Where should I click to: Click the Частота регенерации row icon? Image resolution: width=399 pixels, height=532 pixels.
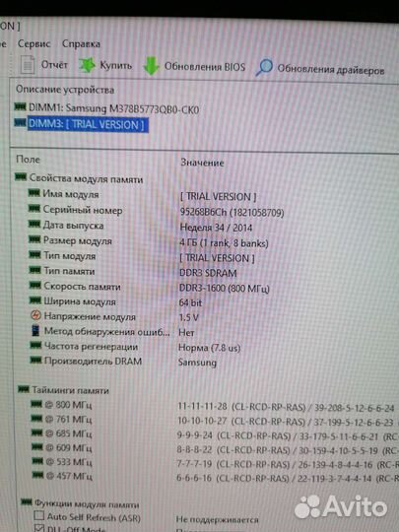(x=35, y=345)
